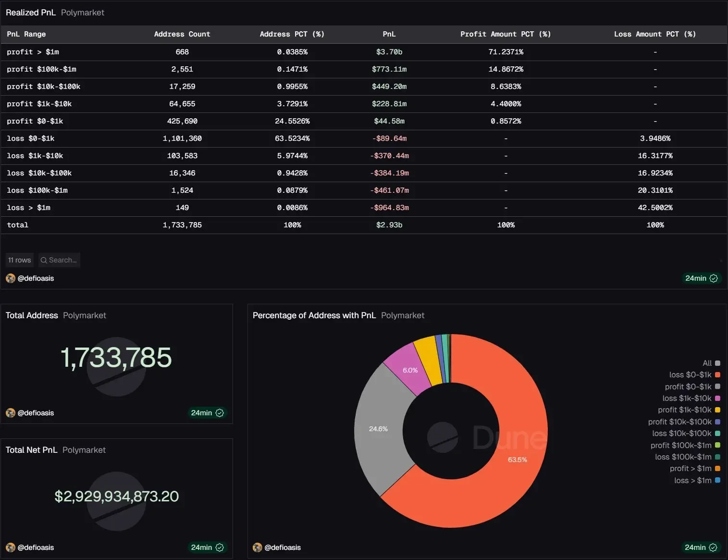This screenshot has height=560, width=728.
Task: Click the avatar icon on the Total Address card
Action: 10,413
